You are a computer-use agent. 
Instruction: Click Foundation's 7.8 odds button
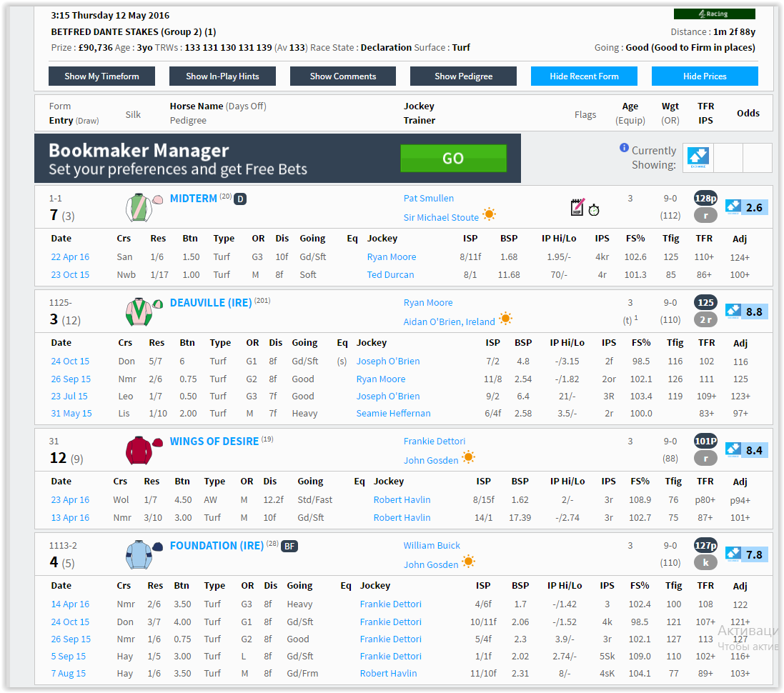click(747, 554)
